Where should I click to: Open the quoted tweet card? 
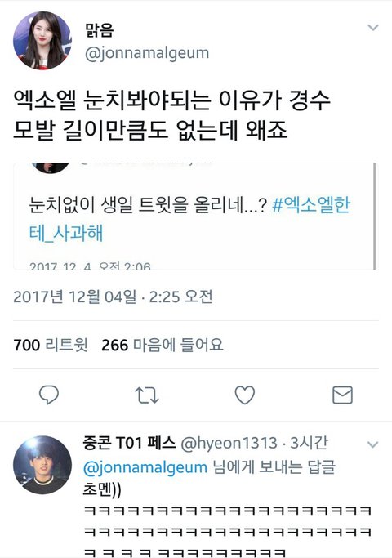click(196, 216)
